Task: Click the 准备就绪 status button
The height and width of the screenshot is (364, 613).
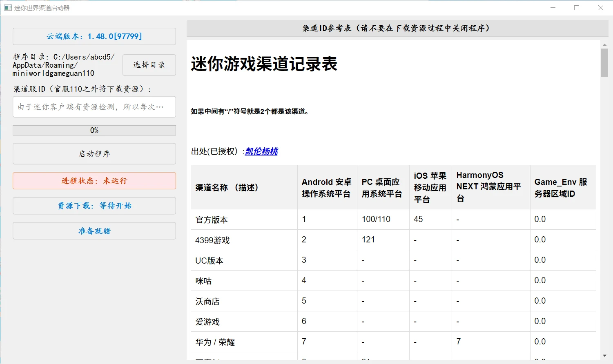Action: [x=94, y=231]
